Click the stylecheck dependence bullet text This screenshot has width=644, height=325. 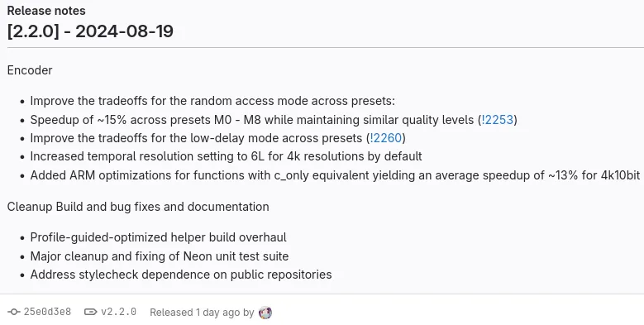(x=181, y=275)
